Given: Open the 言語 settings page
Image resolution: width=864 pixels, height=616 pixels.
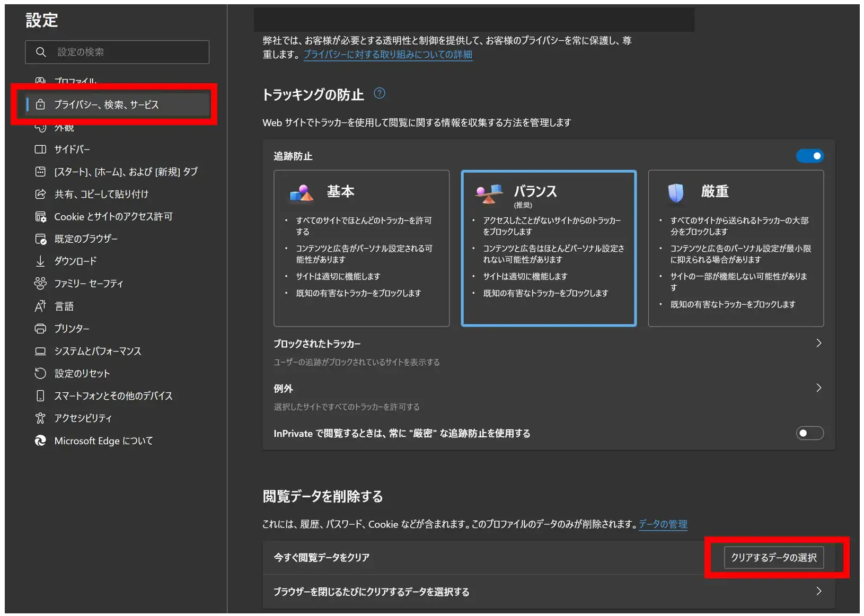Looking at the screenshot, I should (64, 306).
